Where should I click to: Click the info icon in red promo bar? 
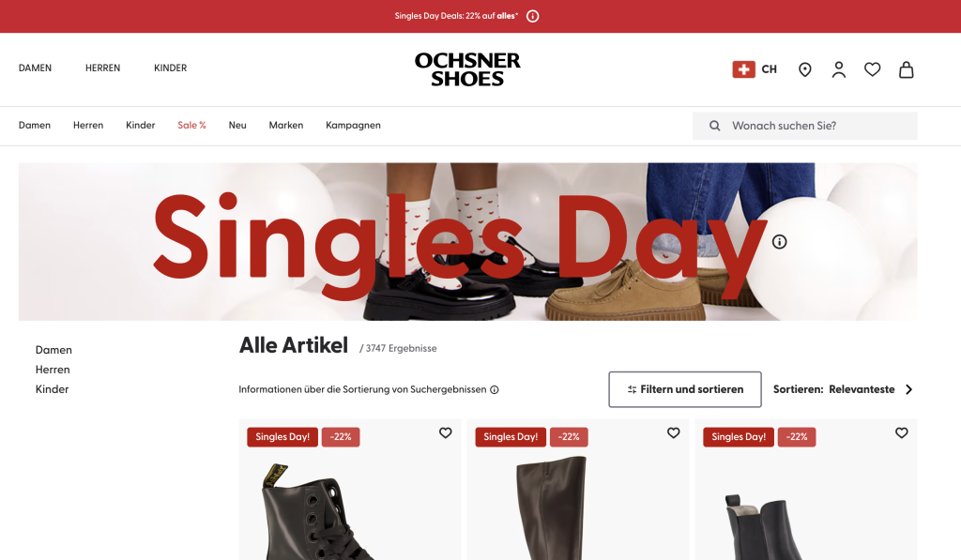[x=533, y=16]
